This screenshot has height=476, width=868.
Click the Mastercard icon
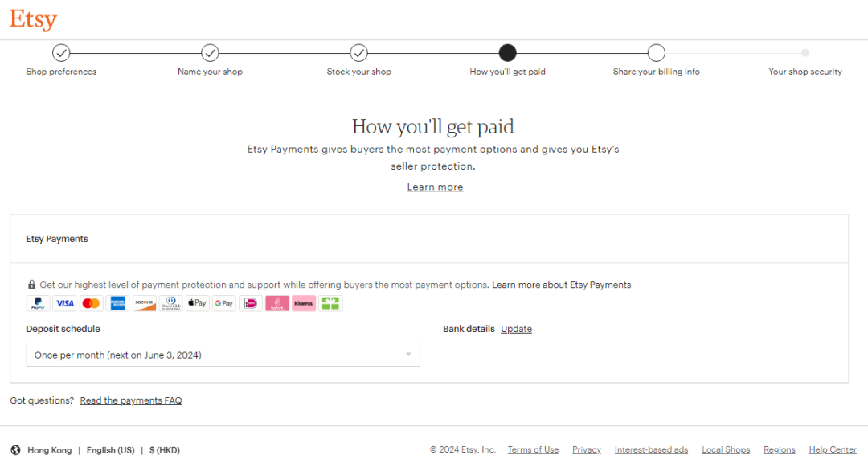[92, 303]
